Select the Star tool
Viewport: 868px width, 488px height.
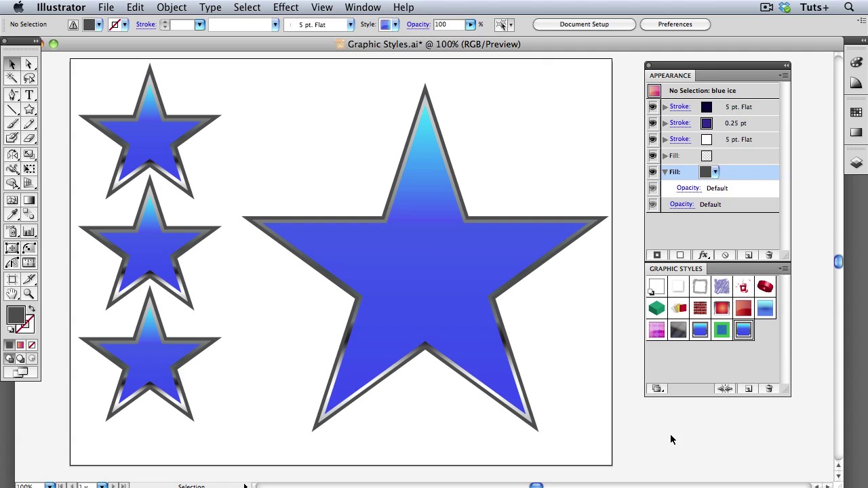click(x=29, y=109)
